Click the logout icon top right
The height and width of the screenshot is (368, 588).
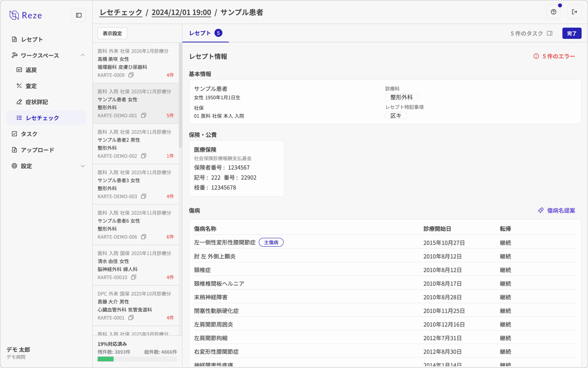pyautogui.click(x=574, y=12)
